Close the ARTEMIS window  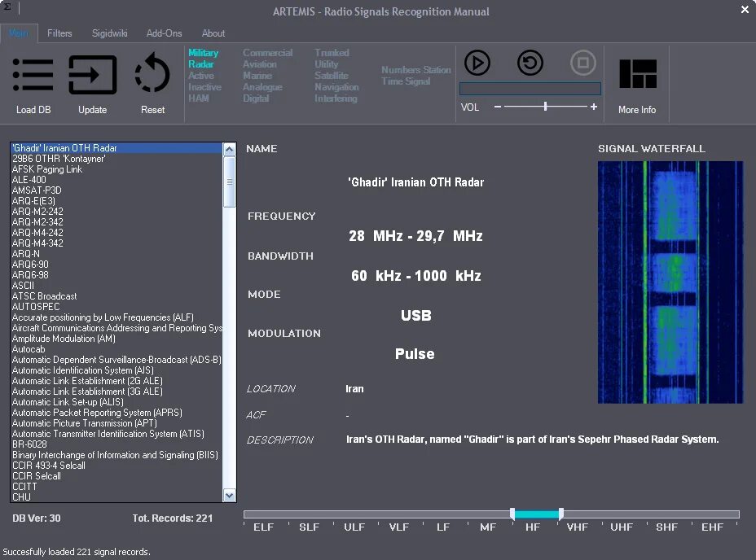tap(745, 9)
